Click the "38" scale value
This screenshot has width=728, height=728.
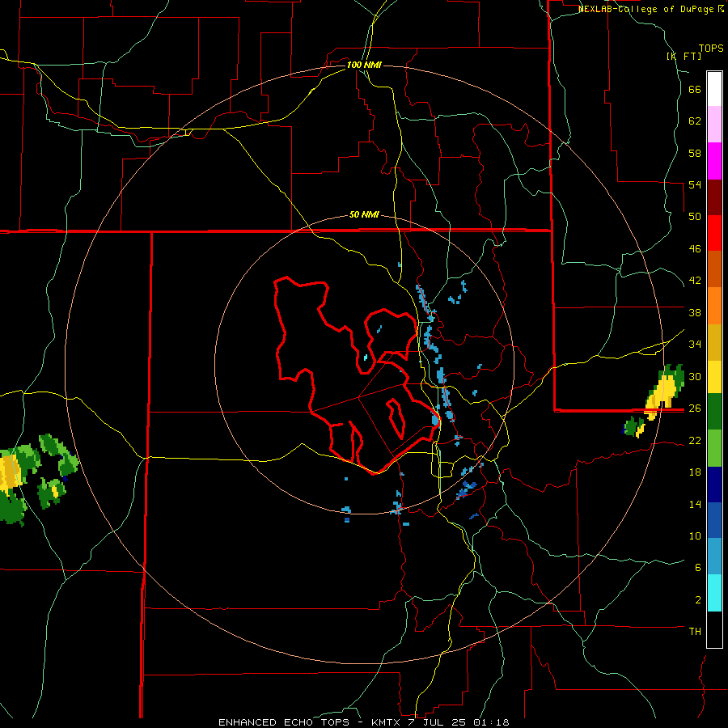tap(695, 312)
